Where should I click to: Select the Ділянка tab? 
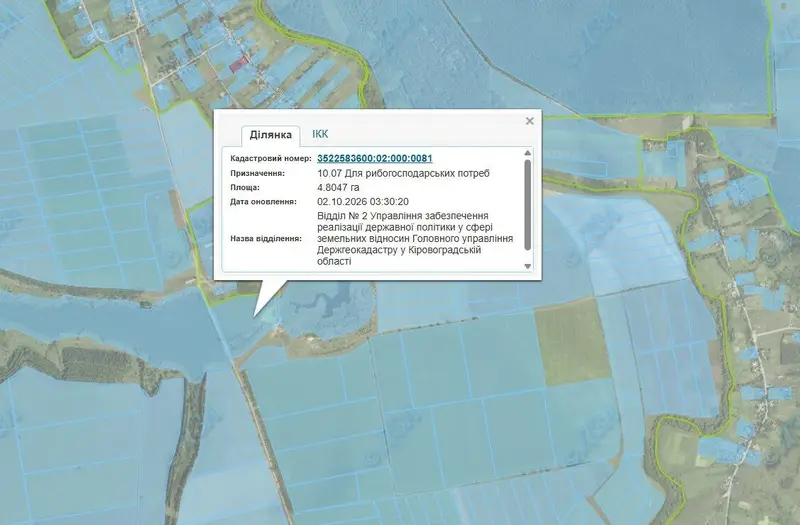coord(270,135)
